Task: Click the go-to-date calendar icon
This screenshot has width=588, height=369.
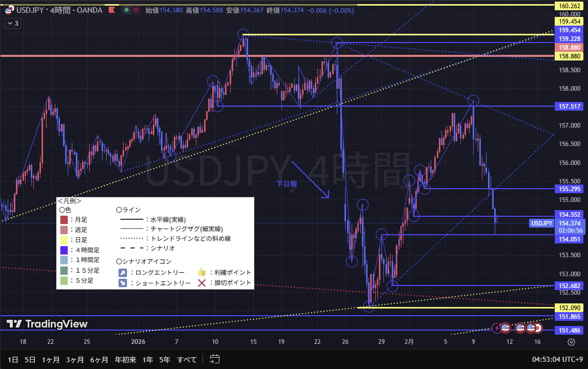Action: pos(215,359)
